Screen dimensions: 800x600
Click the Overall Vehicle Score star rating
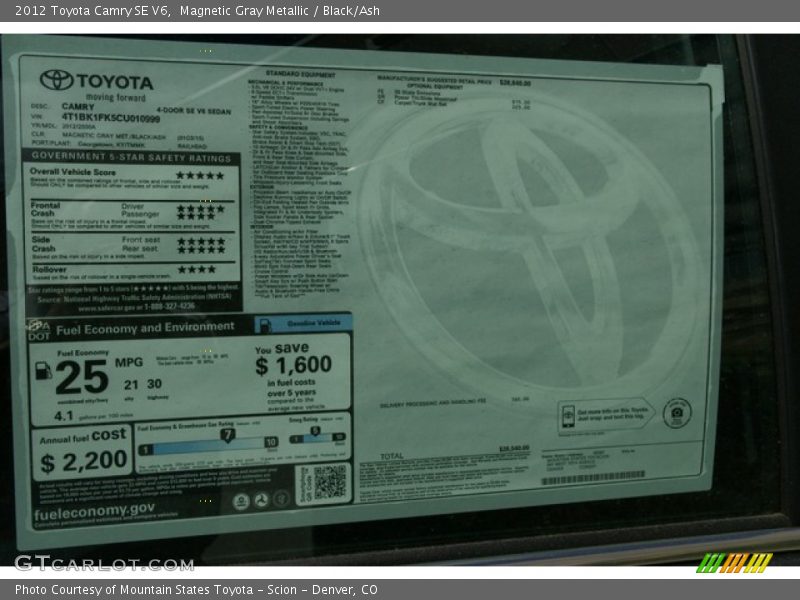click(x=200, y=175)
